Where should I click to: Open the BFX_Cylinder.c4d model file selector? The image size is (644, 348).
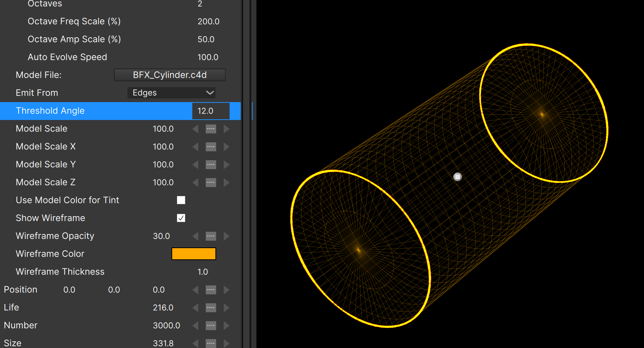point(170,75)
